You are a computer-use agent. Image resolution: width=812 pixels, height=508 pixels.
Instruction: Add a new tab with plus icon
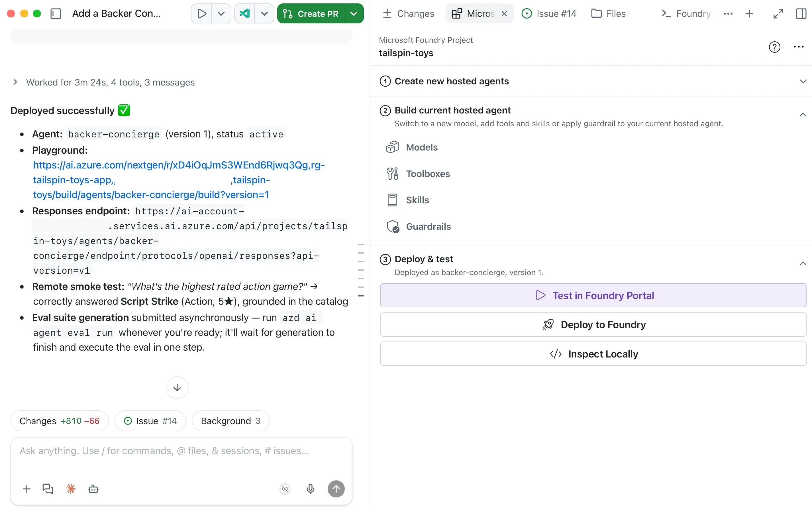tap(749, 13)
